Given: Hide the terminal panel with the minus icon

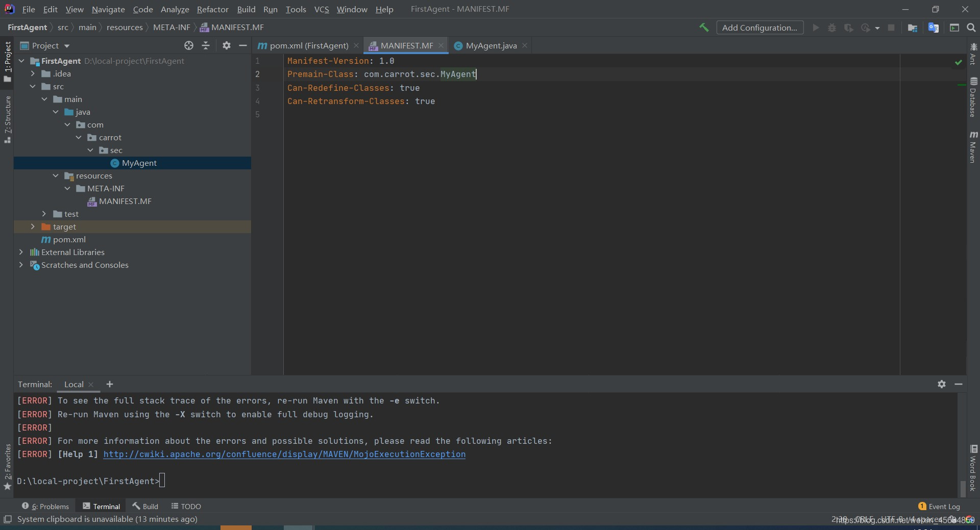Looking at the screenshot, I should (959, 384).
